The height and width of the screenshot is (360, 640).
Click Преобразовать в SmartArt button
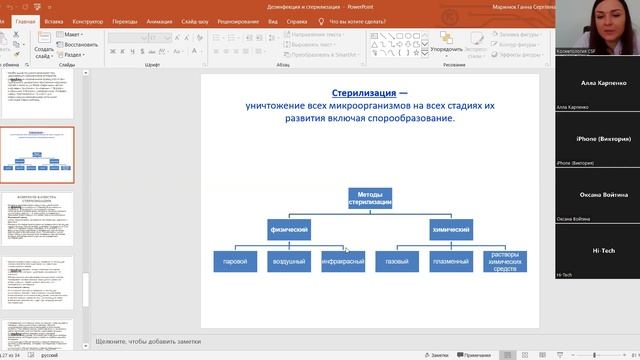[x=321, y=54]
